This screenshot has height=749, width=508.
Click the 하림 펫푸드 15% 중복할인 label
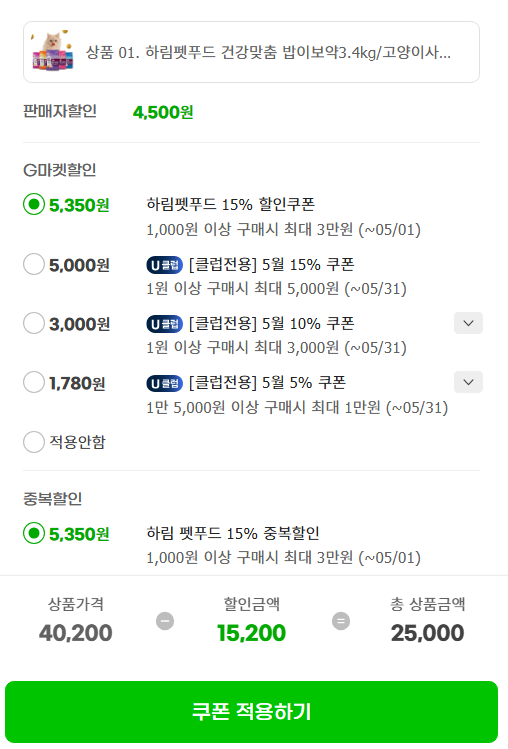pos(233,533)
